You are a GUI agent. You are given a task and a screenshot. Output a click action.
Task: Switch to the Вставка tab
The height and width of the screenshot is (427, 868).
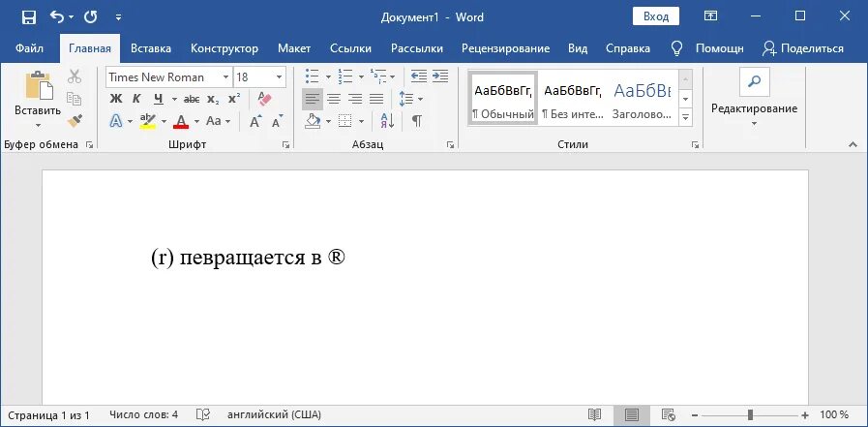(151, 48)
